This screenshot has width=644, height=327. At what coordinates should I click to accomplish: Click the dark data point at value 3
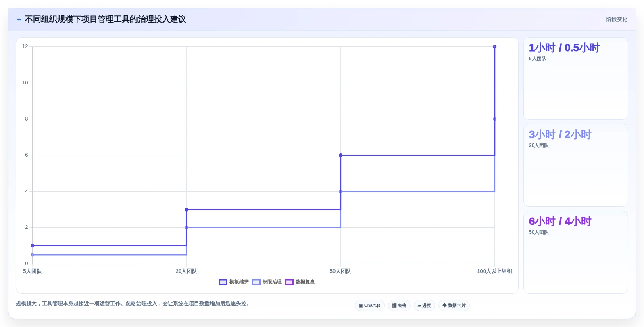[x=186, y=210]
